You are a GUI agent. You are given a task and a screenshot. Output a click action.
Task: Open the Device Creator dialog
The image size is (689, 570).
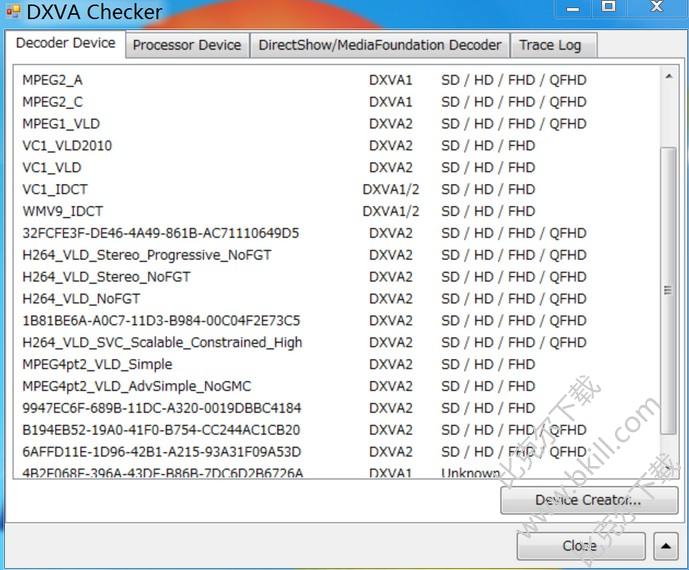(x=589, y=500)
